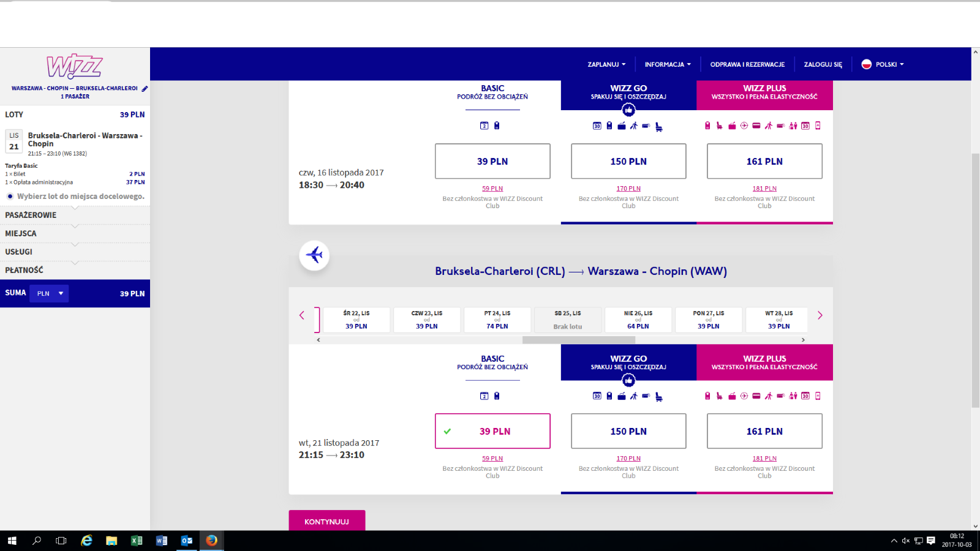Click the date scrollbar left arrow

click(318, 340)
